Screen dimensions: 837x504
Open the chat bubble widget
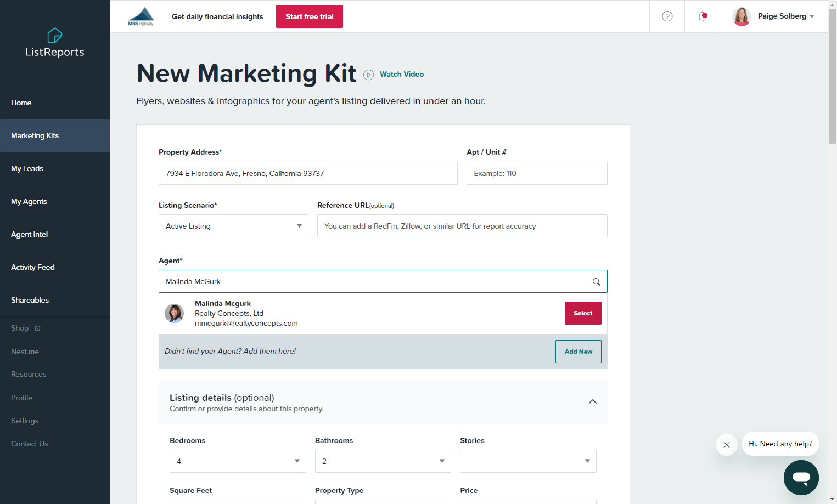click(801, 478)
